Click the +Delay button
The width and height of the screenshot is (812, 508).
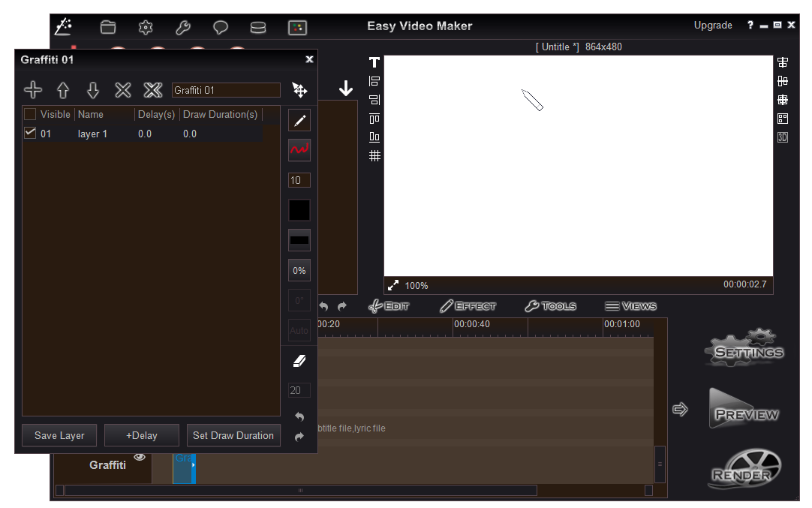[142, 435]
